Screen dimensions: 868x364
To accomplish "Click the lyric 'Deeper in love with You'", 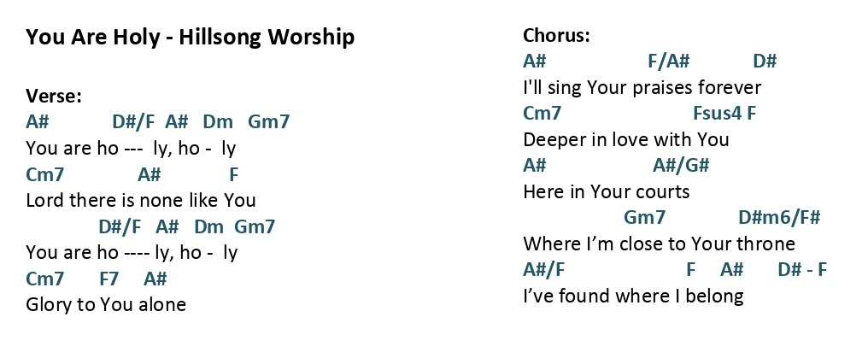I will (626, 139).
